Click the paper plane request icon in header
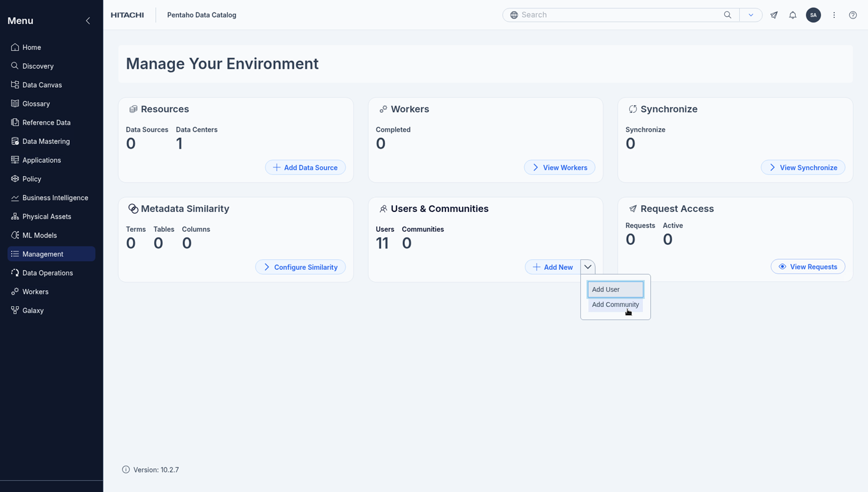This screenshot has height=492, width=868. [x=774, y=15]
